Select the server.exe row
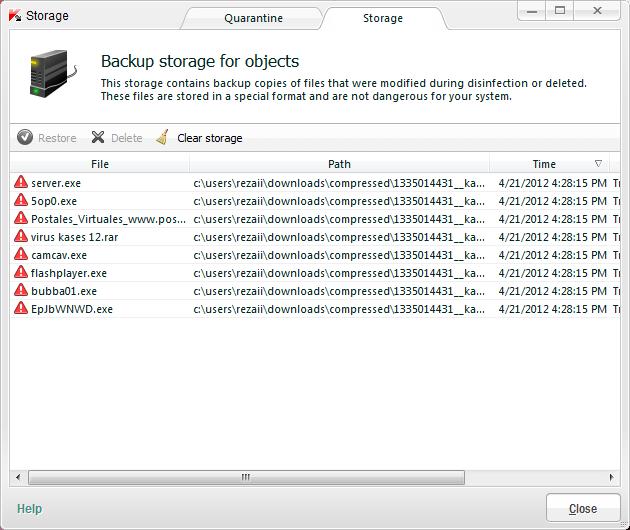 pyautogui.click(x=315, y=183)
